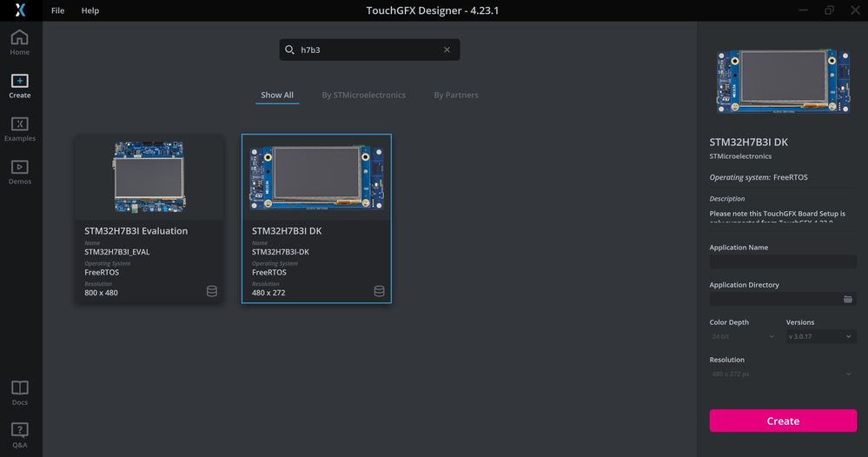Clear the h7b3 search text
The height and width of the screenshot is (457, 868).
(447, 50)
